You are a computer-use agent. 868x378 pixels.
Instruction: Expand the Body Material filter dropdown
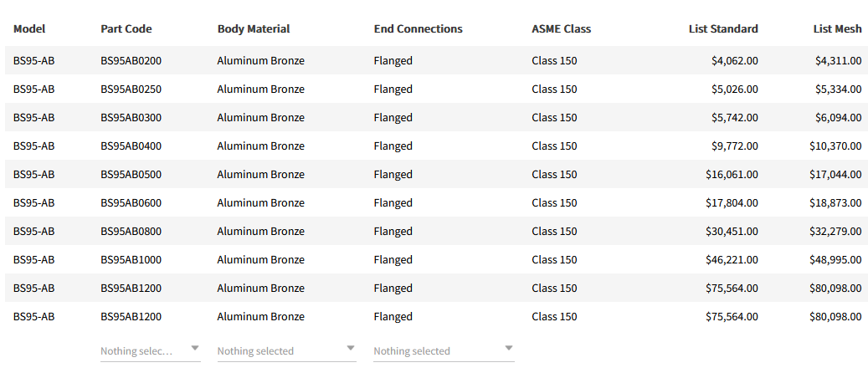point(286,350)
